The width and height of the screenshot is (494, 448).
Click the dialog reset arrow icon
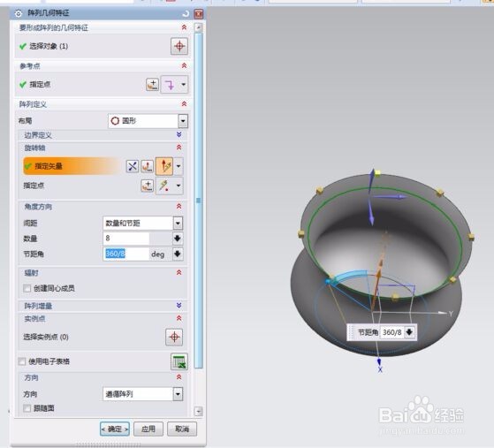click(186, 13)
